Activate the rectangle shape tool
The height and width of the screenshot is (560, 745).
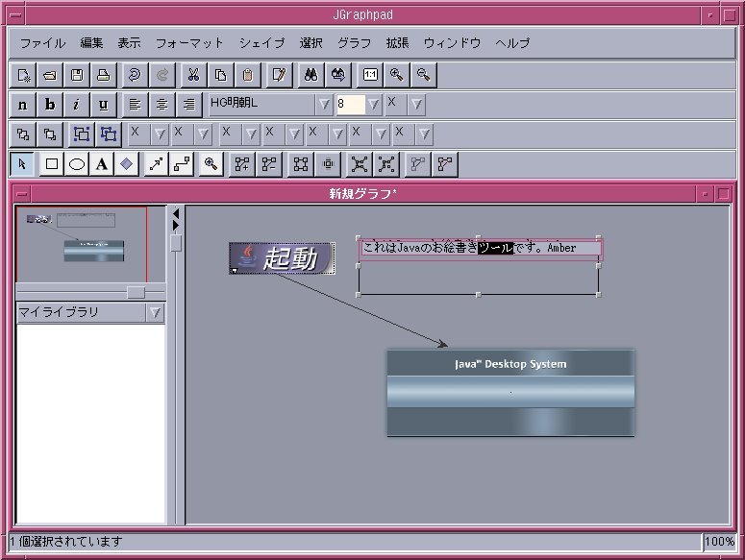click(51, 164)
